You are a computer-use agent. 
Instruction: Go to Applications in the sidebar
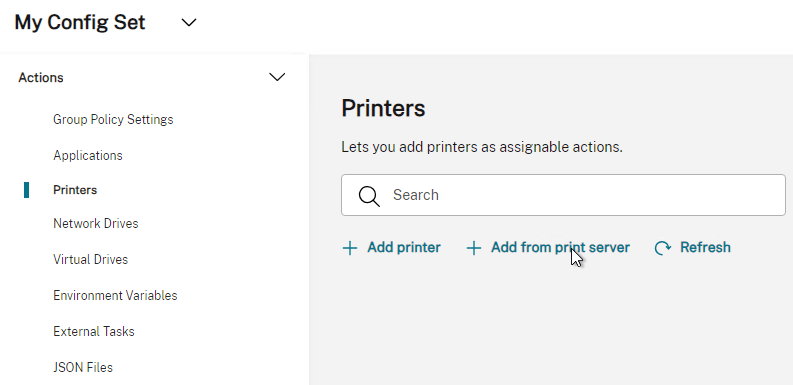click(88, 155)
